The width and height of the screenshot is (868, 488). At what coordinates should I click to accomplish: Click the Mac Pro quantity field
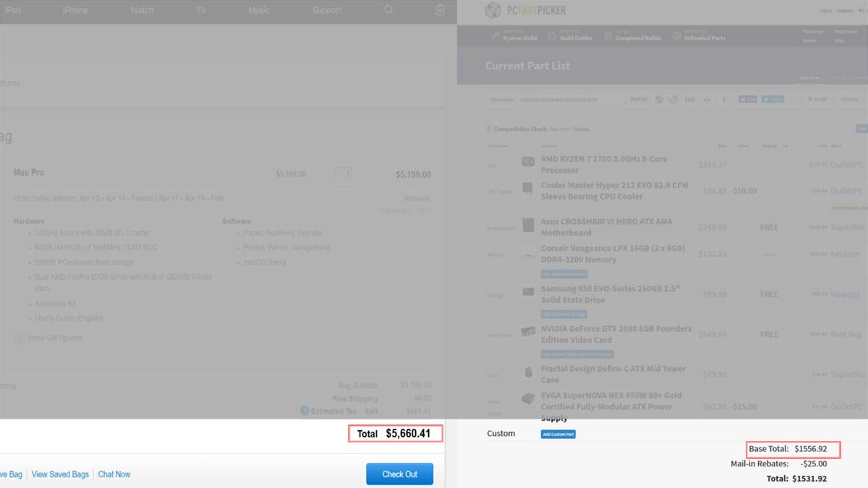pos(344,174)
